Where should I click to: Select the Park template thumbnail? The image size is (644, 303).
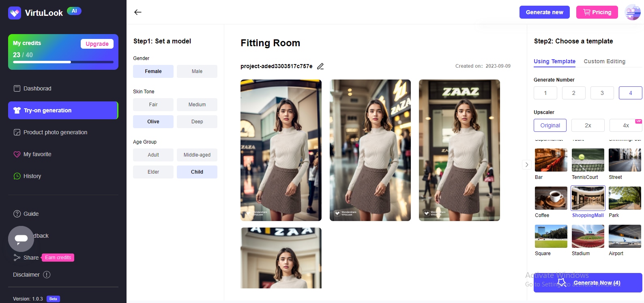click(625, 198)
